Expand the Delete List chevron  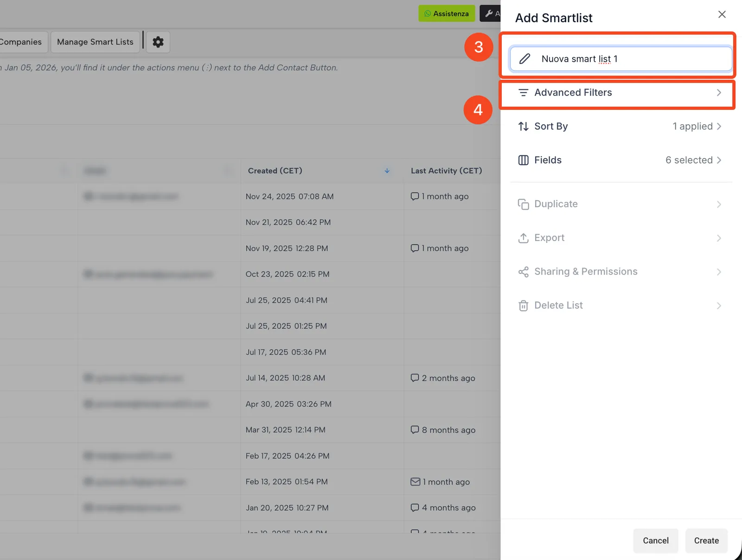coord(719,306)
